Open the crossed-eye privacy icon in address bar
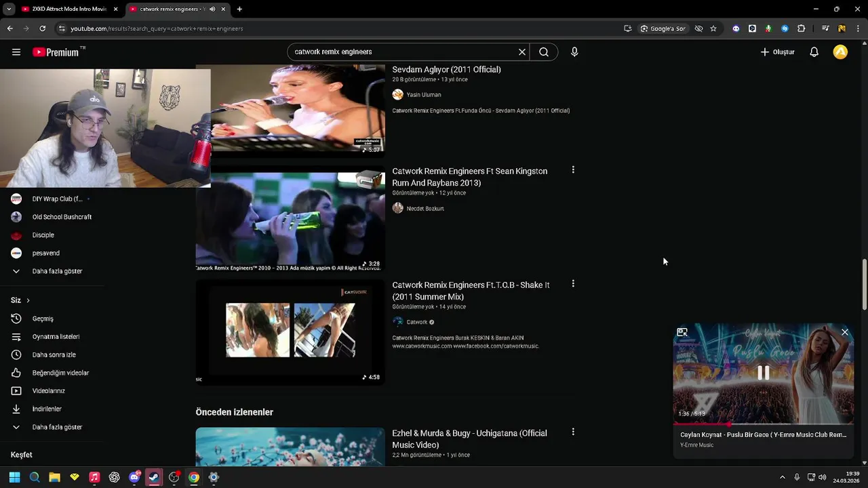868x488 pixels. (698, 28)
